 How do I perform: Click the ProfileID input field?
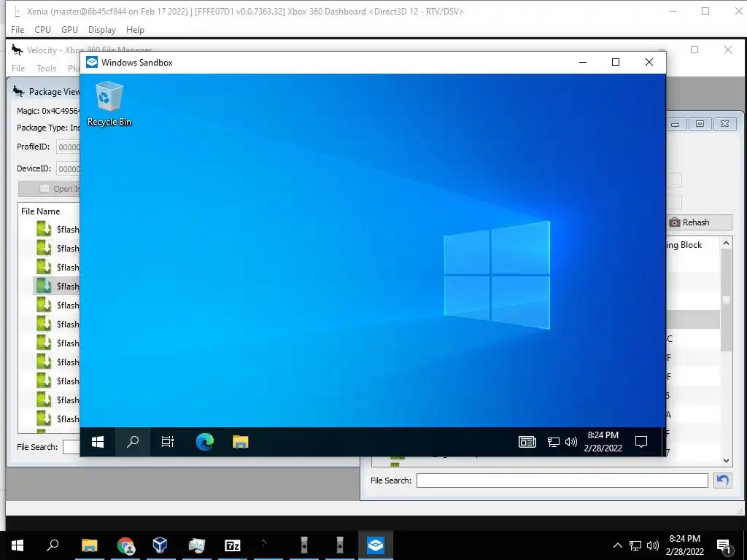(x=68, y=147)
